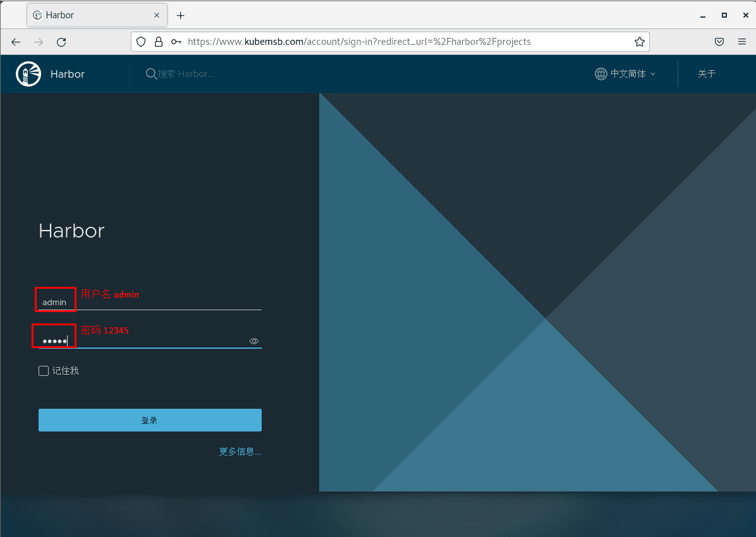Viewport: 756px width, 537px height.
Task: View site security via the padlock icon
Action: pyautogui.click(x=158, y=42)
